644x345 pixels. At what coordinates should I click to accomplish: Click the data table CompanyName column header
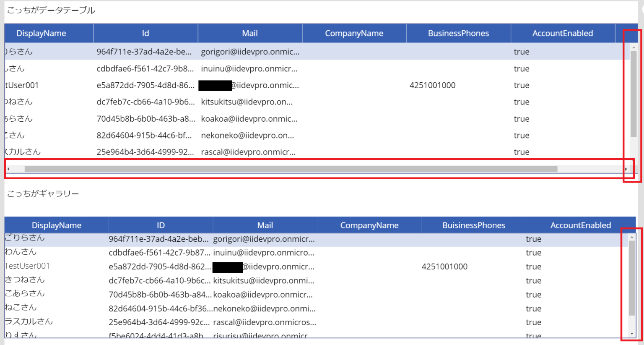tap(354, 33)
